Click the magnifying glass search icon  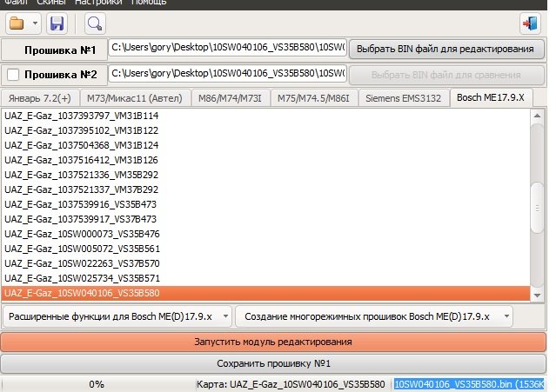tap(94, 23)
